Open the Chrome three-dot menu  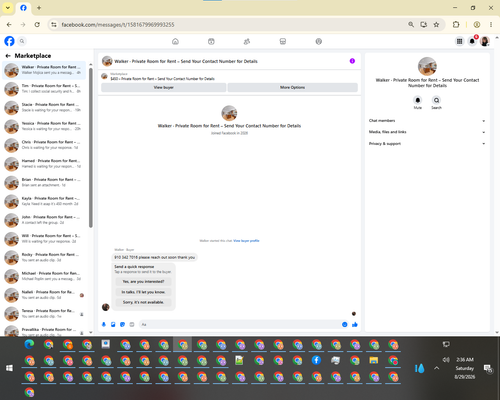[x=491, y=24]
